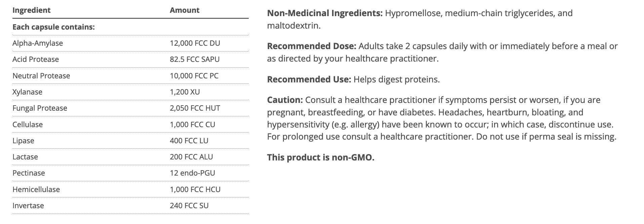Click the 240 FCC SU value
This screenshot has height=224, width=644.
pos(189,206)
